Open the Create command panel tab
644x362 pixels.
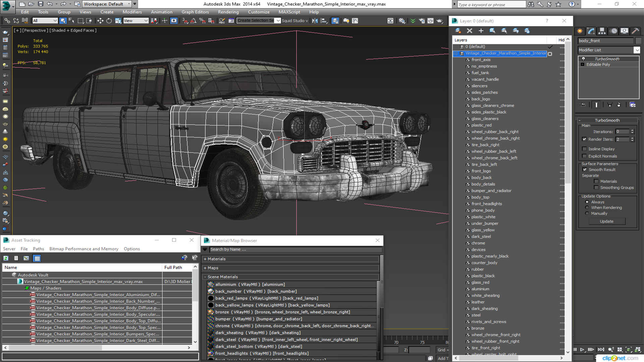pos(580,31)
